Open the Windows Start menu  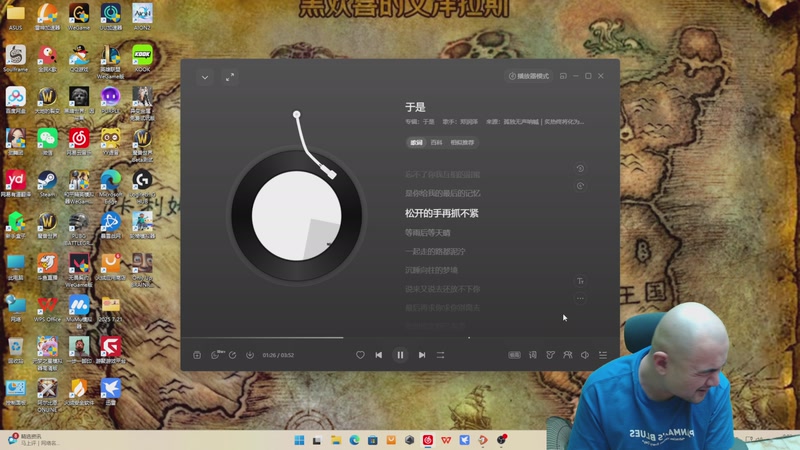(x=299, y=440)
